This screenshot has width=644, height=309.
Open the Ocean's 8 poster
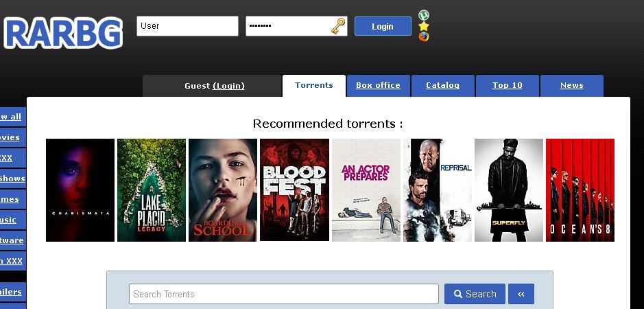click(x=580, y=190)
